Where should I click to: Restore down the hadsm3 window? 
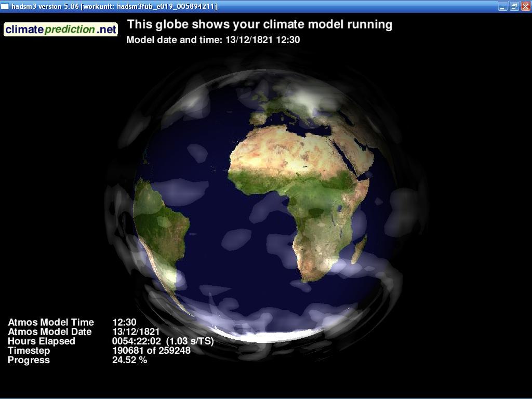pyautogui.click(x=514, y=6)
